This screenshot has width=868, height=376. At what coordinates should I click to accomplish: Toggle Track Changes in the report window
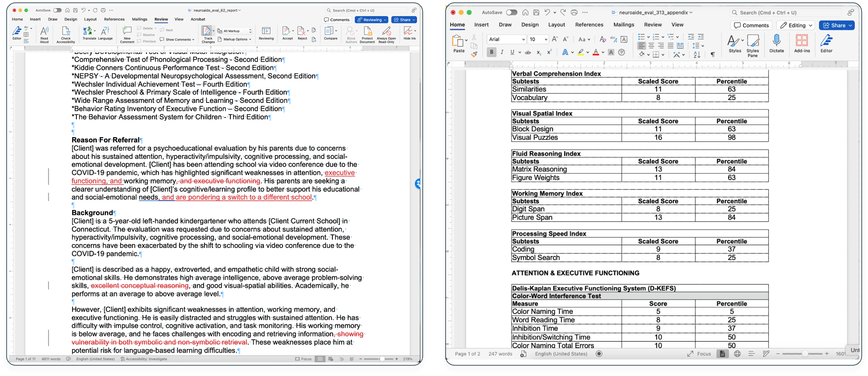pyautogui.click(x=208, y=35)
